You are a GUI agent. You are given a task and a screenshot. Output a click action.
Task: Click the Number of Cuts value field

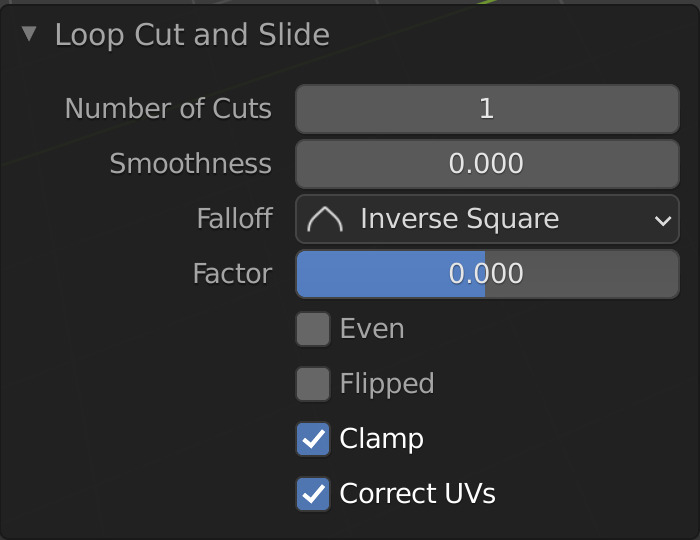tap(487, 109)
